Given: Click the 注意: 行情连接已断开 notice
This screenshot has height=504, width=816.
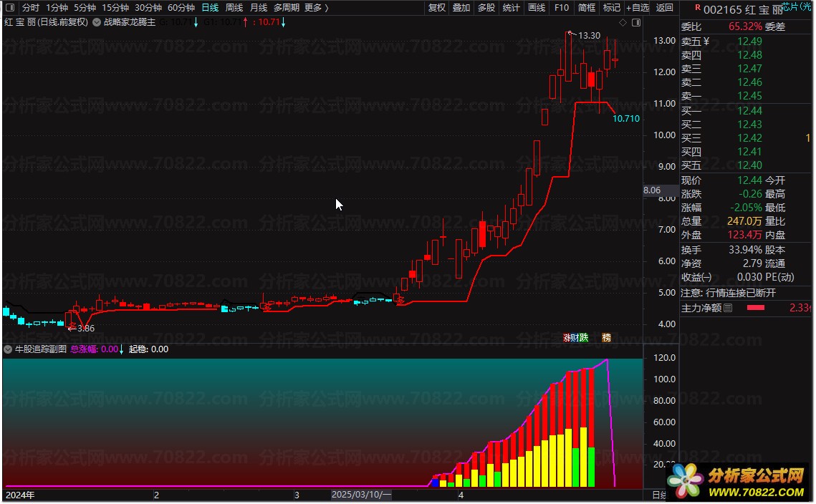Looking at the screenshot, I should coord(728,293).
